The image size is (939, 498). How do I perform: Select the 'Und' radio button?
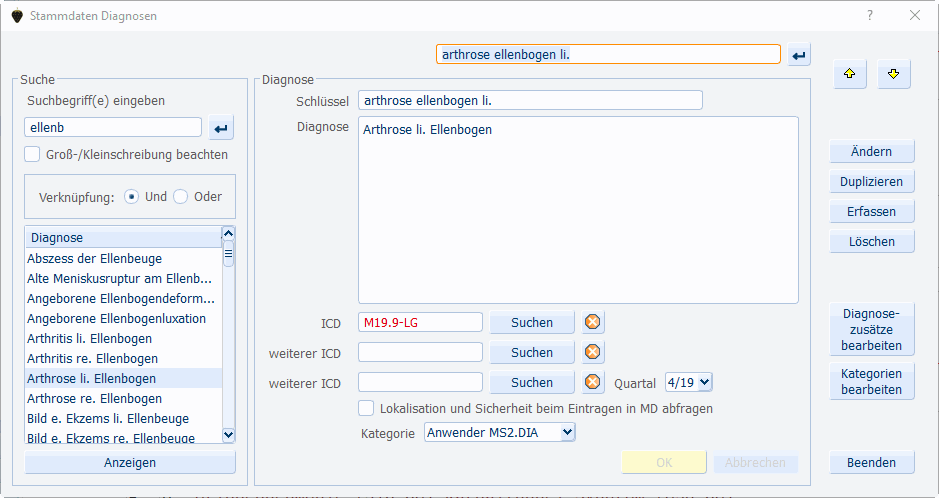pyautogui.click(x=131, y=196)
